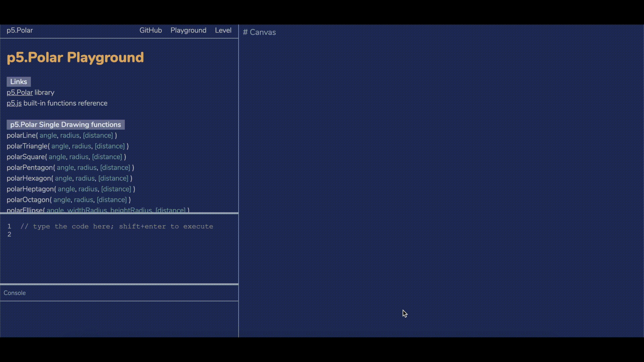Click the polarOctagon function entry
This screenshot has width=644, height=362.
click(x=29, y=200)
